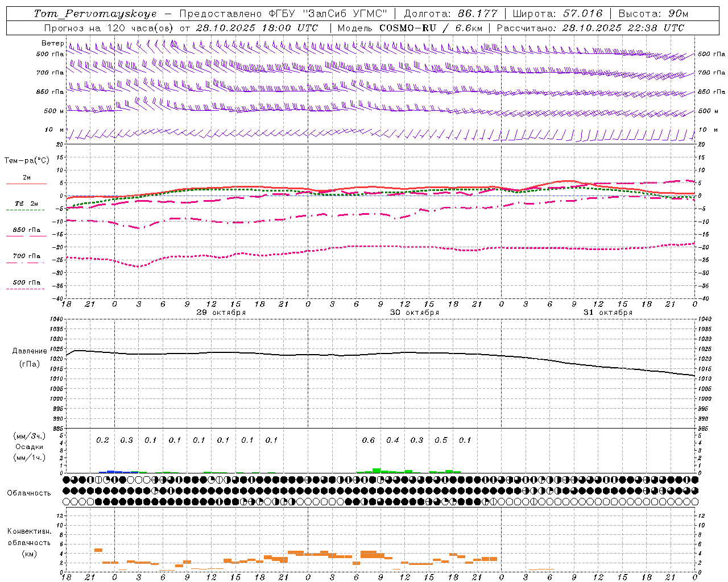Click the '30 октября' date label
The image size is (728, 582).
[x=415, y=313]
